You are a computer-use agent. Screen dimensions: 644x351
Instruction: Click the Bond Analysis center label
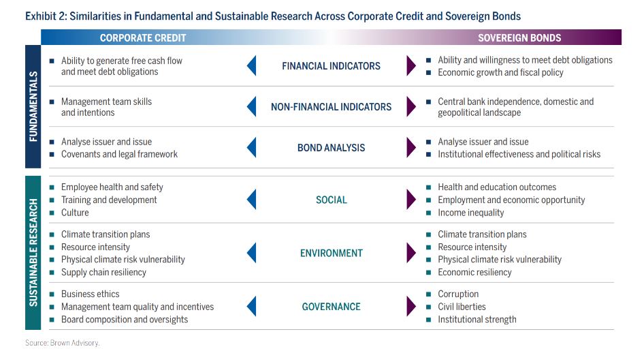(331, 148)
